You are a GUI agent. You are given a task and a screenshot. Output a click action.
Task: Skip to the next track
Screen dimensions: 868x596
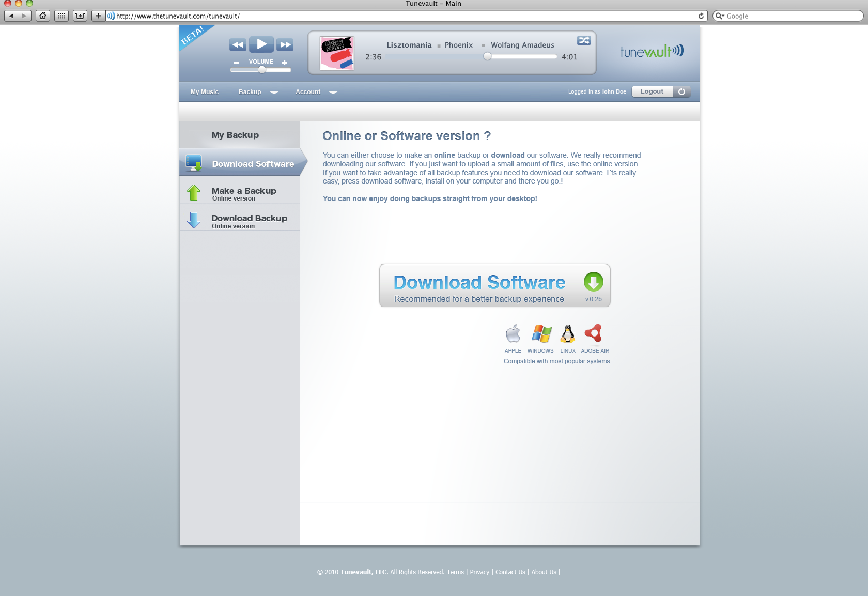[285, 44]
